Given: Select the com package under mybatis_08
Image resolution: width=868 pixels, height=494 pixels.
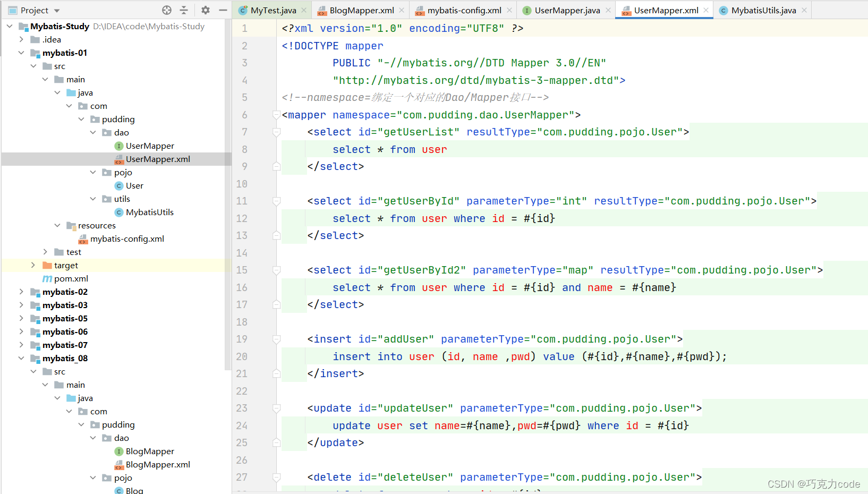Looking at the screenshot, I should [x=98, y=411].
